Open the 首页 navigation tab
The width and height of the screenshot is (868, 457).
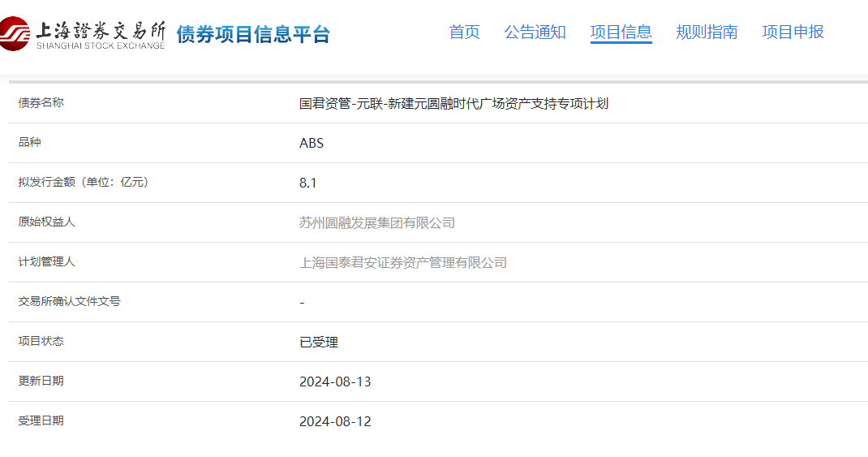[x=465, y=32]
